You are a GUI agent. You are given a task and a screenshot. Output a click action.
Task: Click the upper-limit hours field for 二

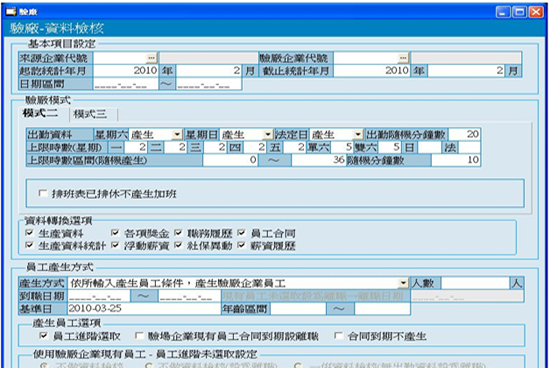[x=175, y=147]
